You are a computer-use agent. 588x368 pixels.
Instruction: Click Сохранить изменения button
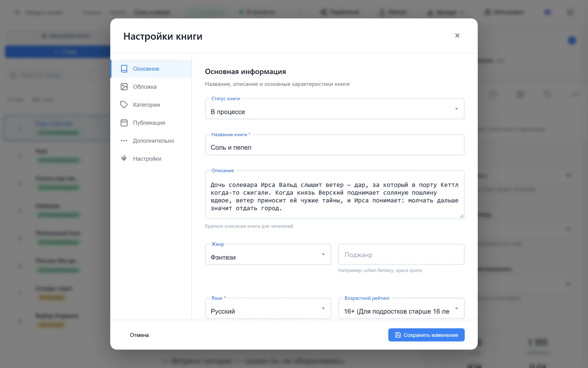point(426,335)
